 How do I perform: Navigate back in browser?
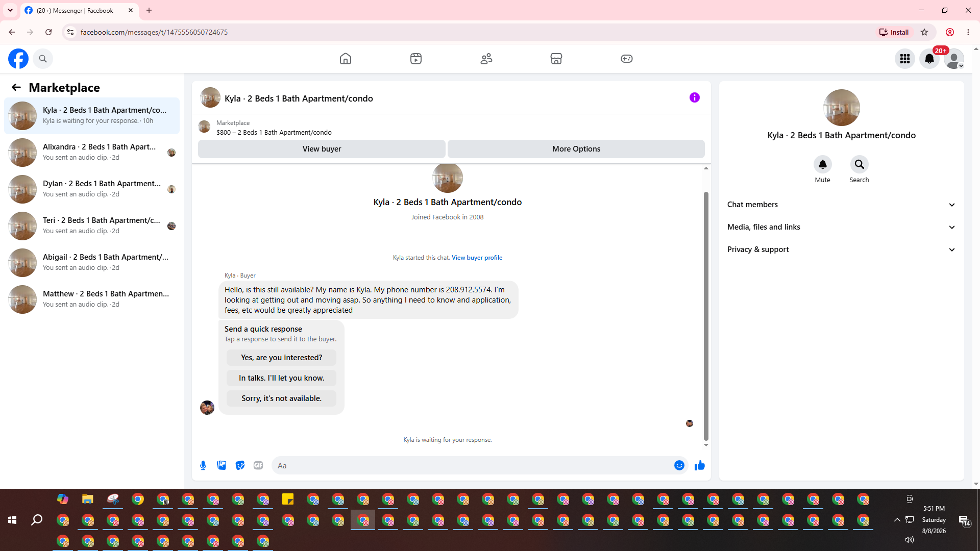12,32
